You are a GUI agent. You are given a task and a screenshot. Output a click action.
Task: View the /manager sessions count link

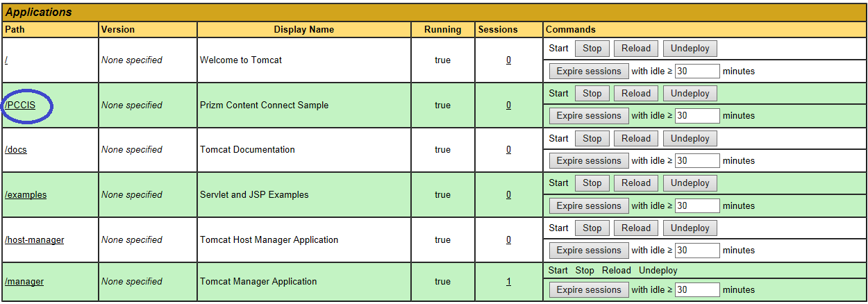point(508,282)
